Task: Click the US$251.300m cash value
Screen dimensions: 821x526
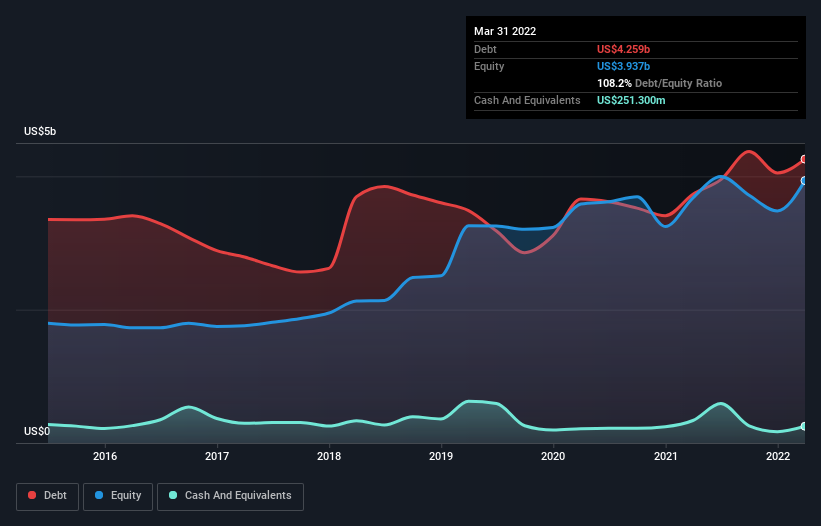Action: [x=631, y=100]
